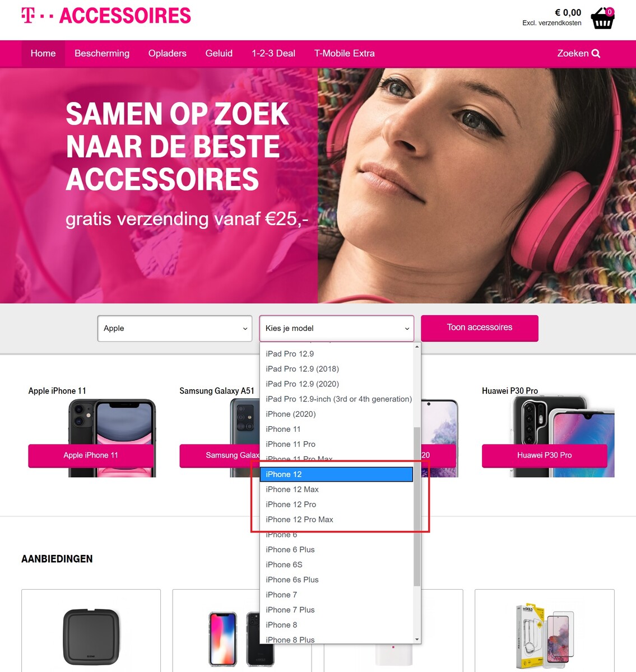
Task: Click the scrollbar down arrow in model list
Action: [x=417, y=639]
